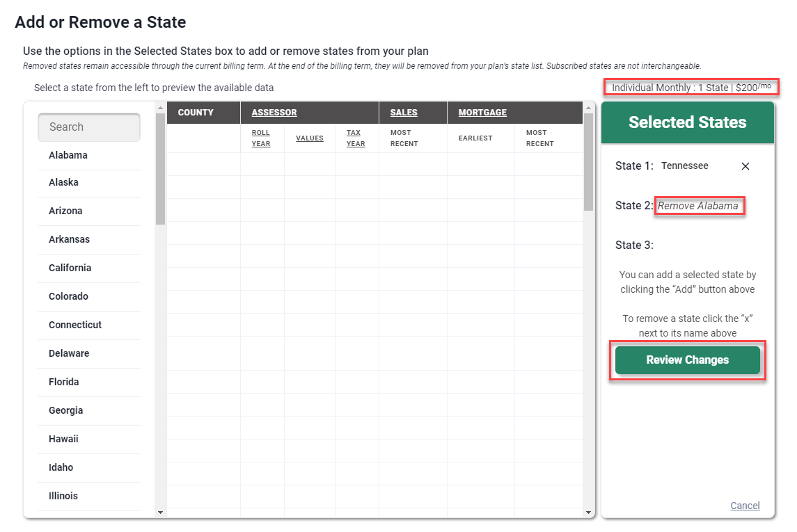
Task: Select Hawaii from the state list
Action: pyautogui.click(x=63, y=439)
